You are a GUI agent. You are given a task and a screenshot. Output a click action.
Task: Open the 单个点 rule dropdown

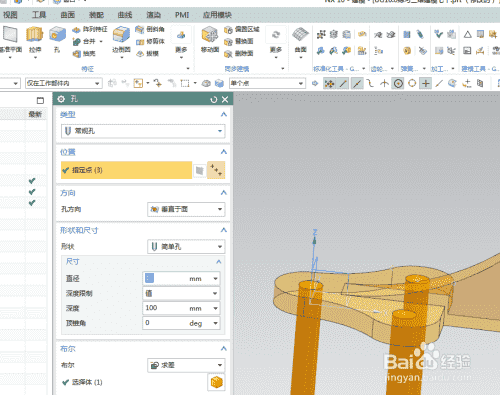point(267,83)
